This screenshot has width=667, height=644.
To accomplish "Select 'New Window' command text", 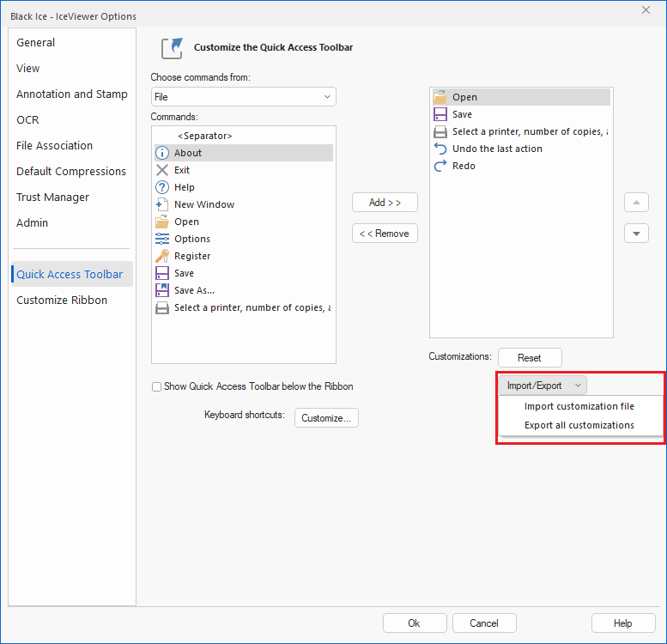I will [204, 204].
